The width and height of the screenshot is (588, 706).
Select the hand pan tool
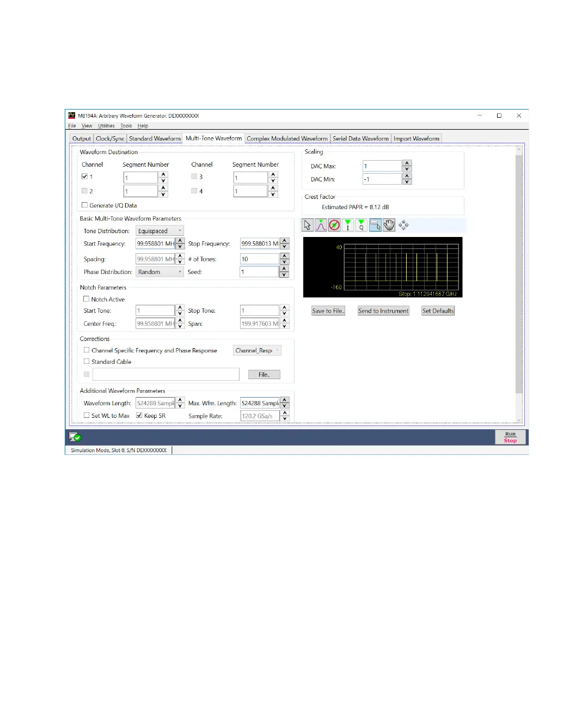pyautogui.click(x=389, y=225)
